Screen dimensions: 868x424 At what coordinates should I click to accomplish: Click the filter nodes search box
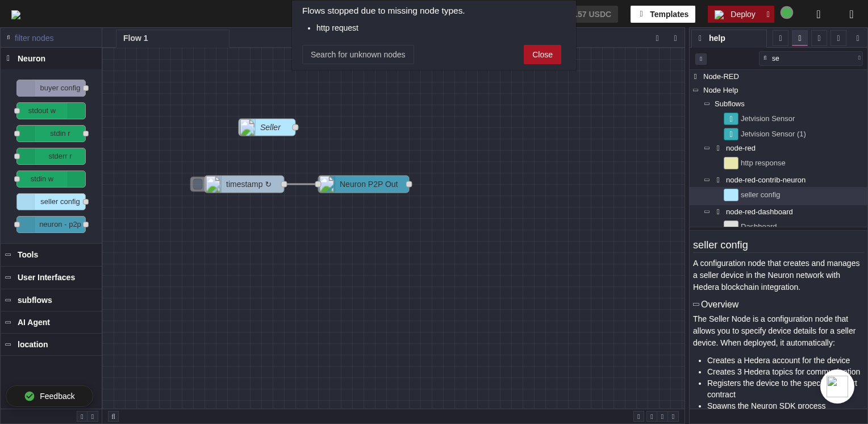(x=54, y=38)
